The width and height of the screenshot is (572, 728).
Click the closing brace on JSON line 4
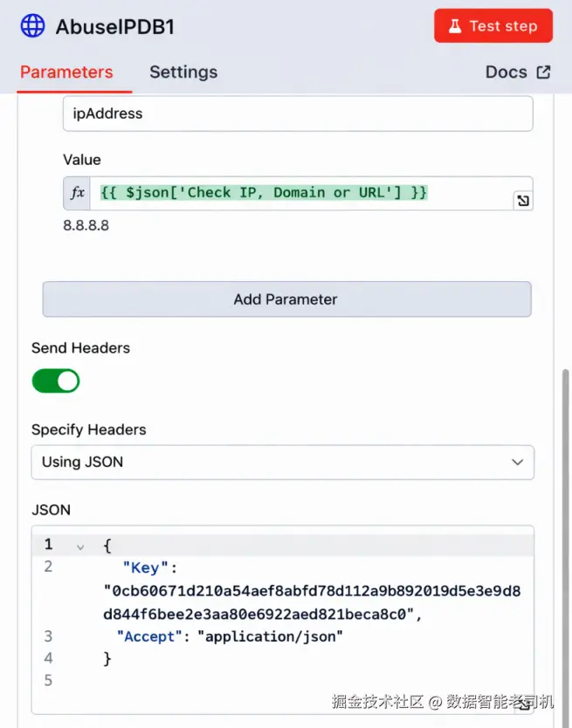[107, 658]
